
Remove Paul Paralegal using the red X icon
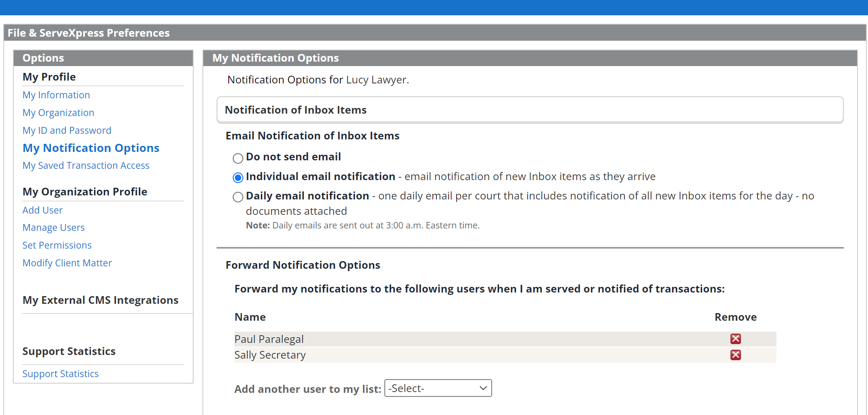point(735,339)
